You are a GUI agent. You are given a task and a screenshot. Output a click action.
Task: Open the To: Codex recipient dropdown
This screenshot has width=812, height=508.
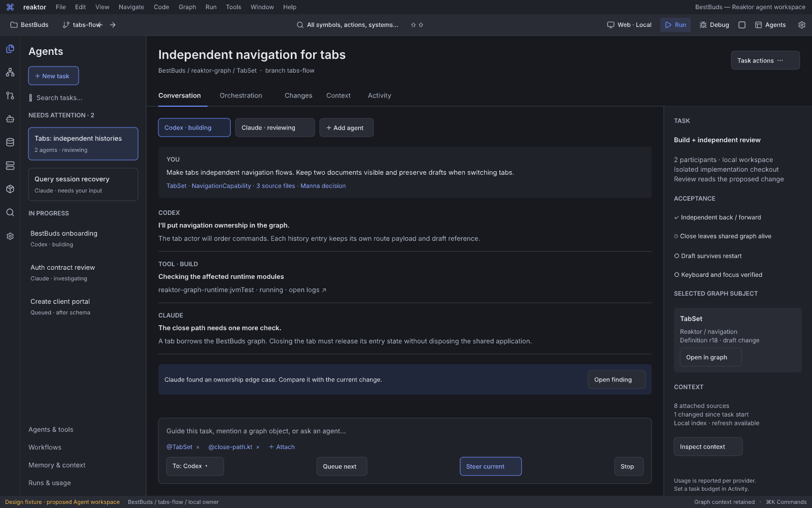(195, 466)
